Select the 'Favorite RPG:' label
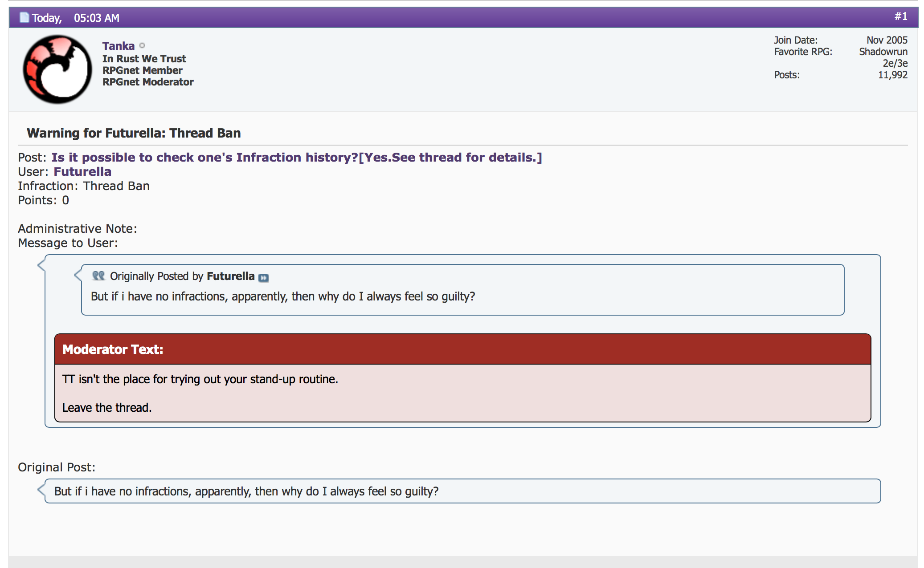This screenshot has height=568, width=924. click(803, 52)
